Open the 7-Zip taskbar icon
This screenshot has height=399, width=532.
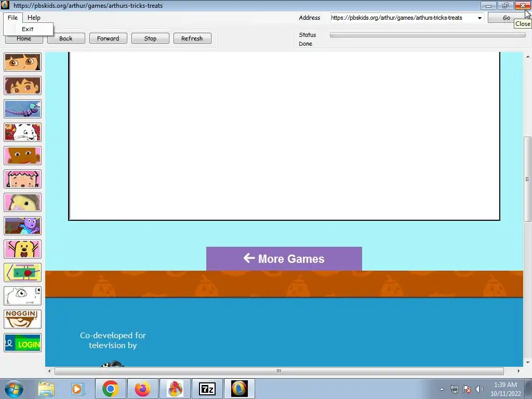pyautogui.click(x=207, y=389)
